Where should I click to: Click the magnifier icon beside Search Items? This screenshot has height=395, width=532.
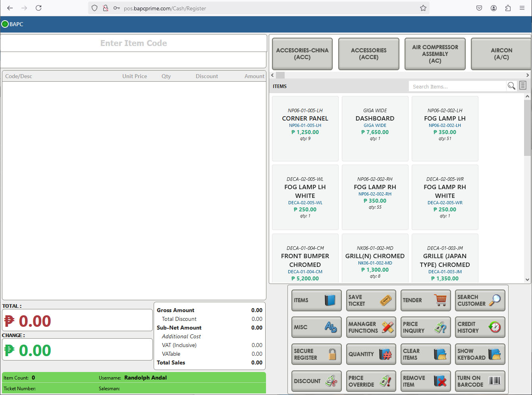pos(511,86)
